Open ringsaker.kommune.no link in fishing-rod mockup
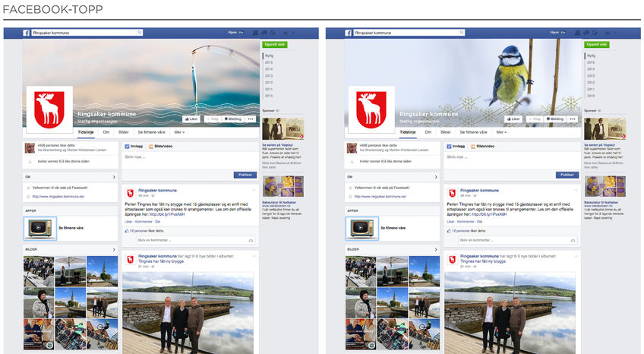This screenshot has height=354, width=644. [58, 197]
